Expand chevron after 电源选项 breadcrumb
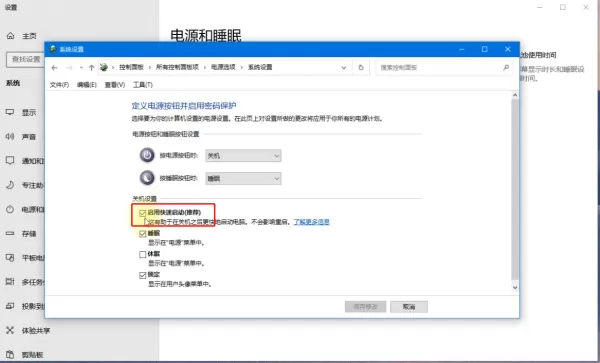This screenshot has width=600, height=363. point(242,67)
